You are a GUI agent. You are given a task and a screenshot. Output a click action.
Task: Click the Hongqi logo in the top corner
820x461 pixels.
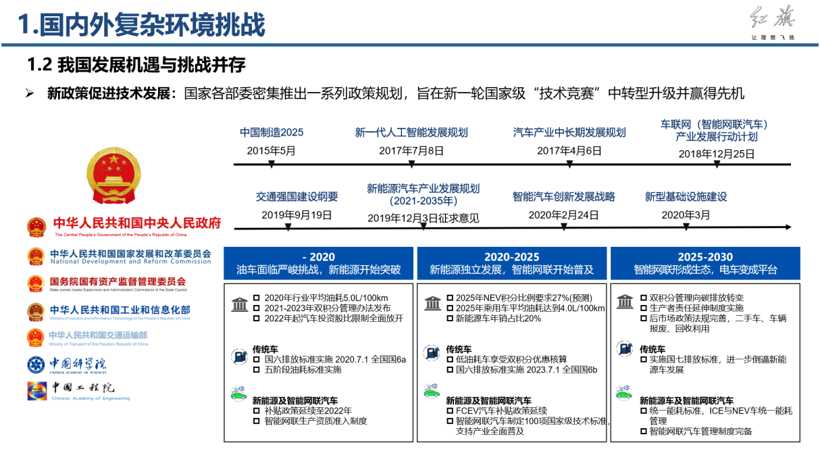[x=773, y=22]
